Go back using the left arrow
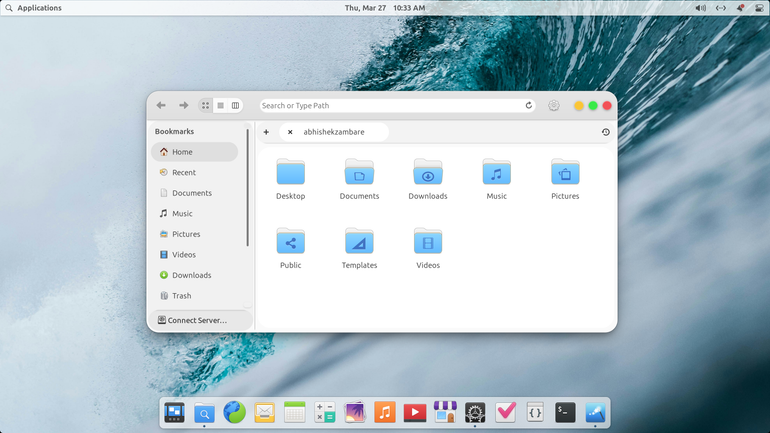The height and width of the screenshot is (433, 770). click(x=161, y=106)
